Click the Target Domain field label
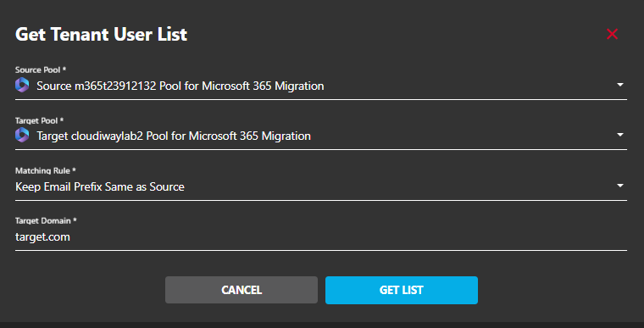This screenshot has height=328, width=644. [46, 220]
